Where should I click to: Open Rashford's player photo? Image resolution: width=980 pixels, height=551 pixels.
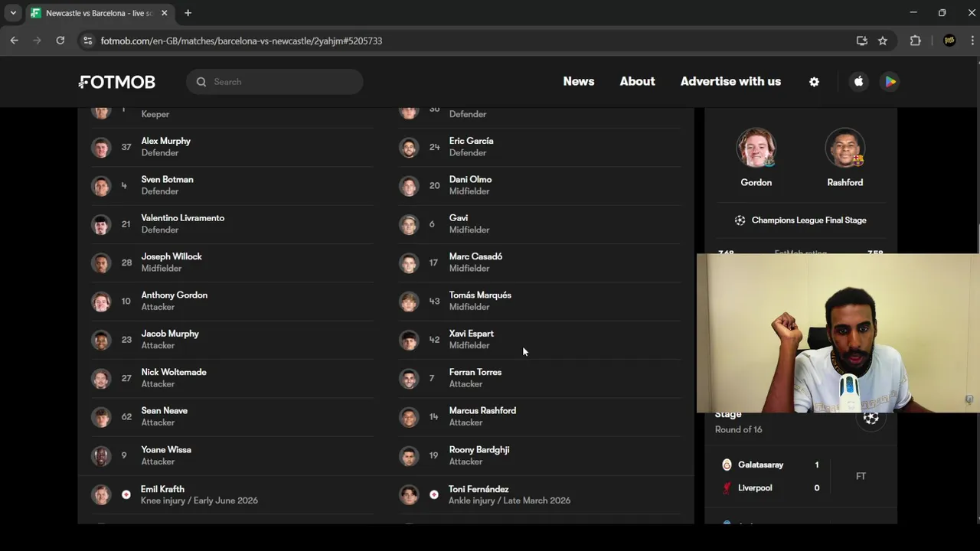point(844,148)
